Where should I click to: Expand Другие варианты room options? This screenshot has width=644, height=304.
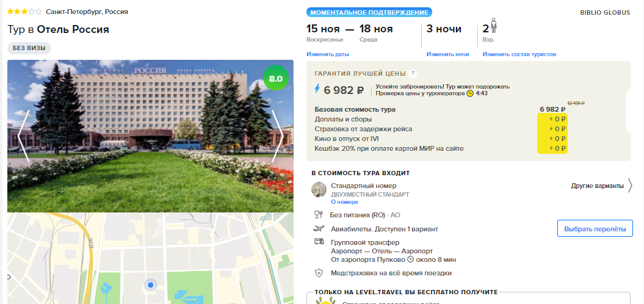coord(602,186)
